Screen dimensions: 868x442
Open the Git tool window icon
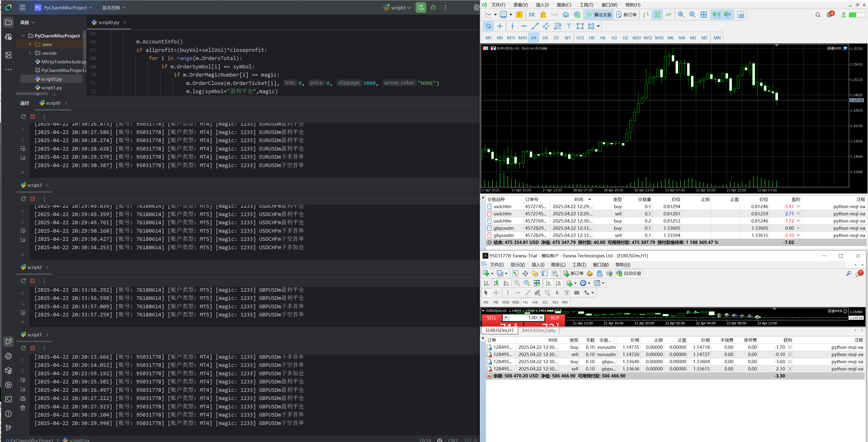[8, 428]
